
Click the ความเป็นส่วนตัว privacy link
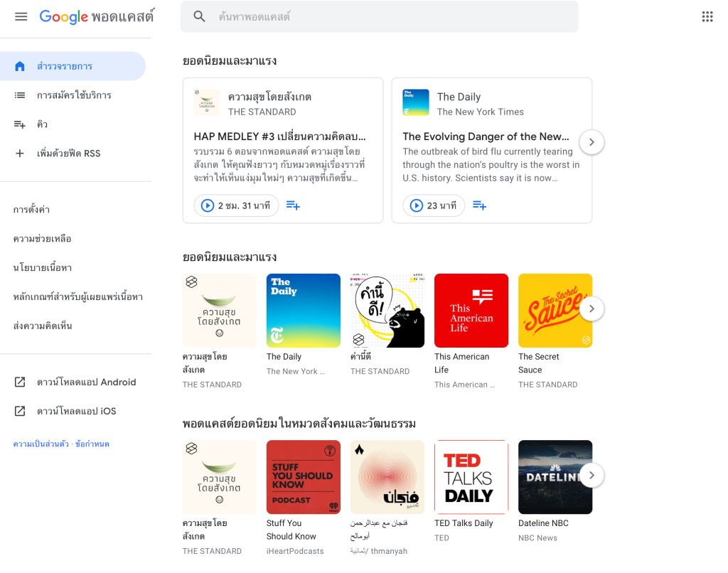click(41, 444)
